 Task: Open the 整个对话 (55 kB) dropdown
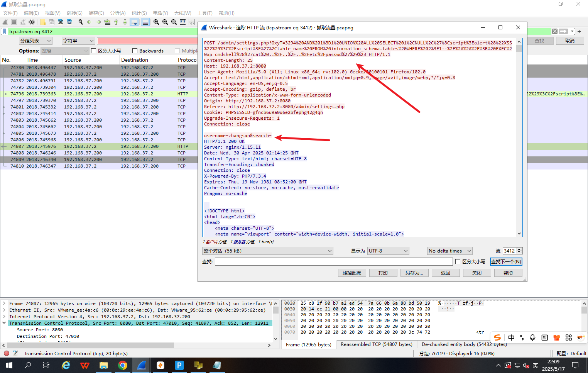(267, 251)
